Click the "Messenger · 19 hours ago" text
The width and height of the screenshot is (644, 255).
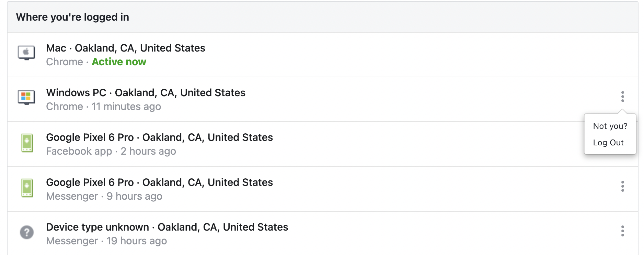(106, 241)
